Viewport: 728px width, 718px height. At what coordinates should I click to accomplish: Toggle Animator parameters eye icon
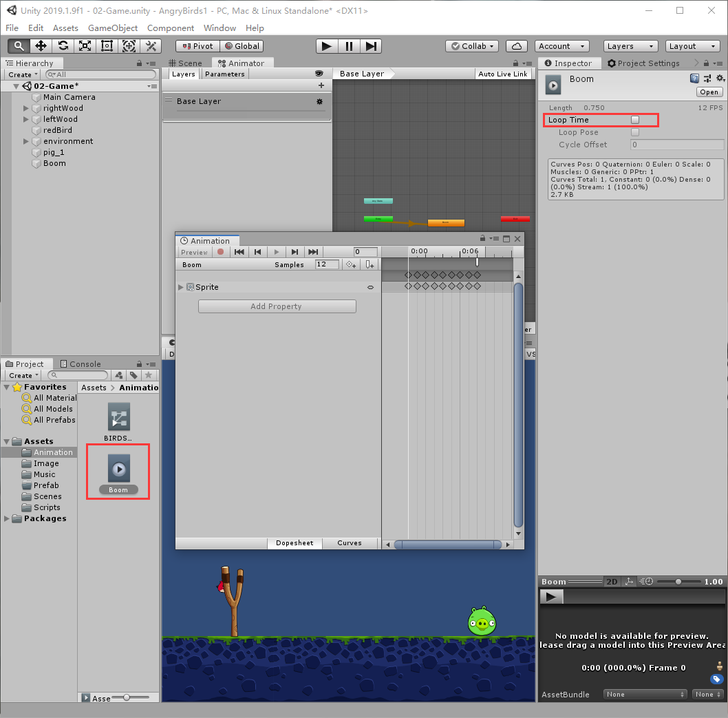coord(319,74)
